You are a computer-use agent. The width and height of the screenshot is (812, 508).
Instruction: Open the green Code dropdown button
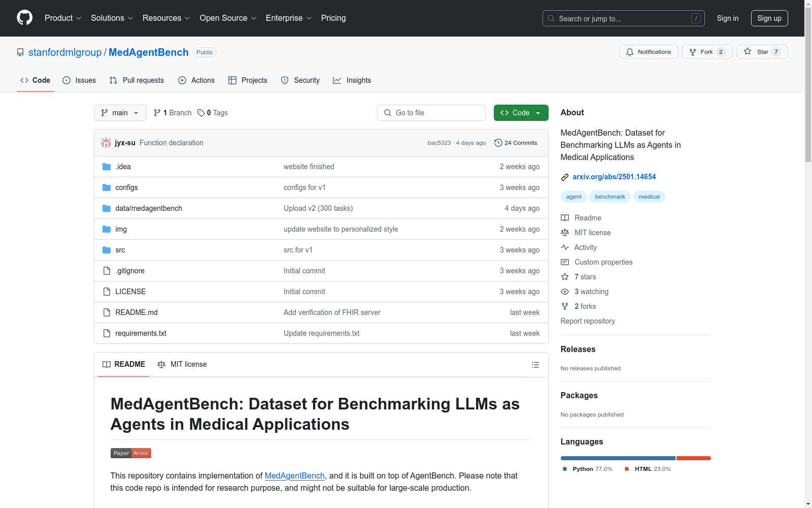(521, 113)
